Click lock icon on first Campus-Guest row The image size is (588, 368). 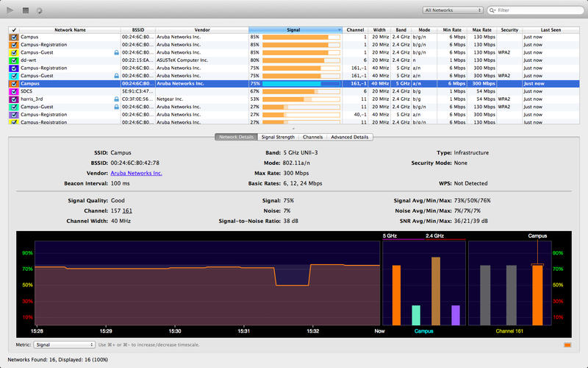[116, 52]
